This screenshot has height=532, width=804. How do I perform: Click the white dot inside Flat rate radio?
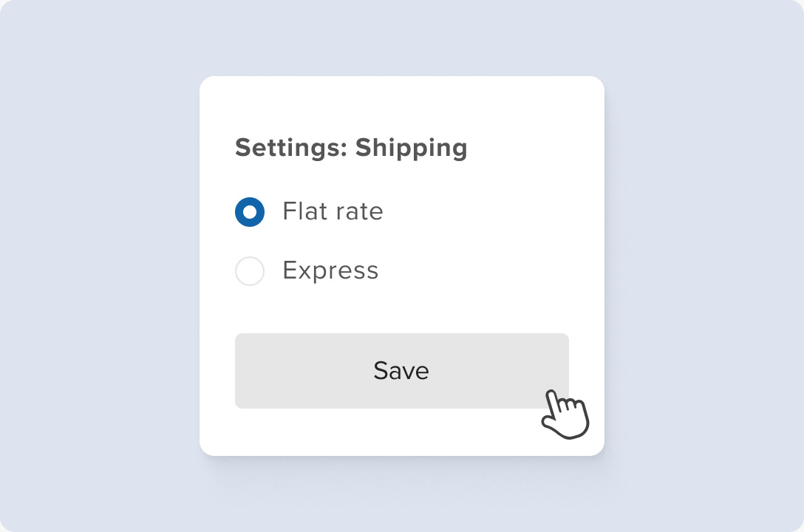[x=250, y=212]
